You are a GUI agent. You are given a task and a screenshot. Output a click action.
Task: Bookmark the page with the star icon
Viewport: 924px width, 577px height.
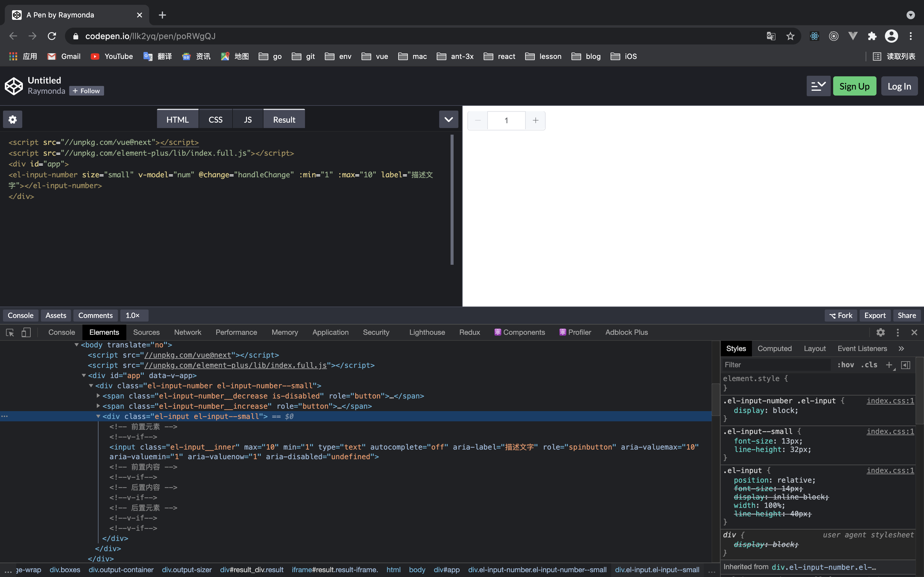pyautogui.click(x=790, y=36)
